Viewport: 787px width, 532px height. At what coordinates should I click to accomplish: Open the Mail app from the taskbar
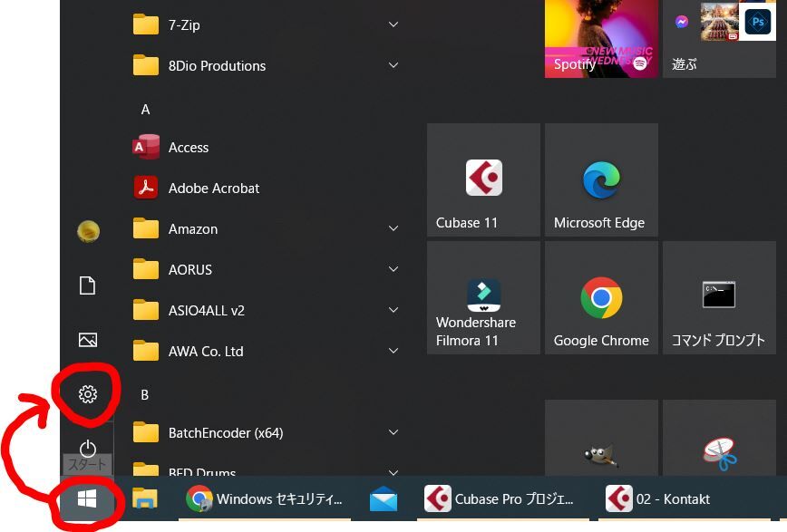[384, 498]
